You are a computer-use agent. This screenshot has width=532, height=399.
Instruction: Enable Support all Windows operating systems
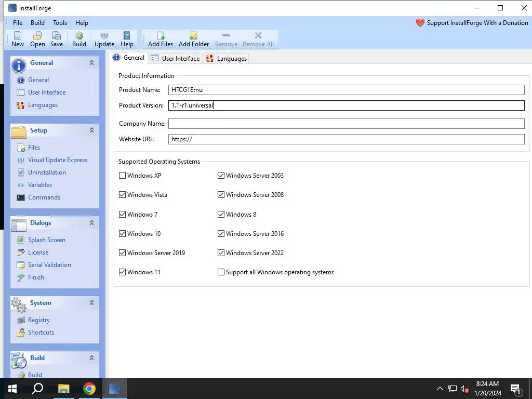[x=221, y=272]
